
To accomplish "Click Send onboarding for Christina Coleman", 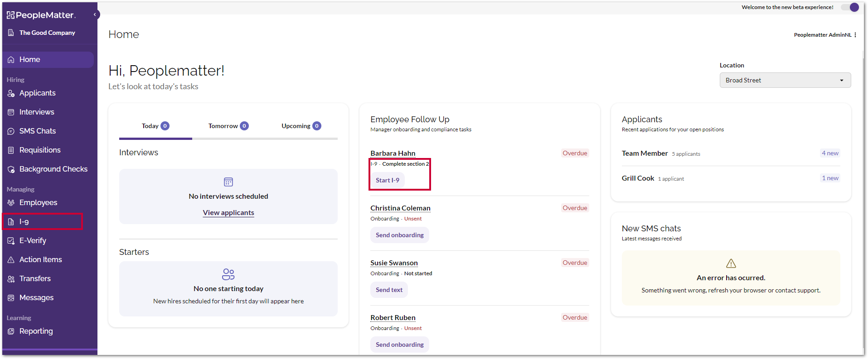I will (400, 235).
